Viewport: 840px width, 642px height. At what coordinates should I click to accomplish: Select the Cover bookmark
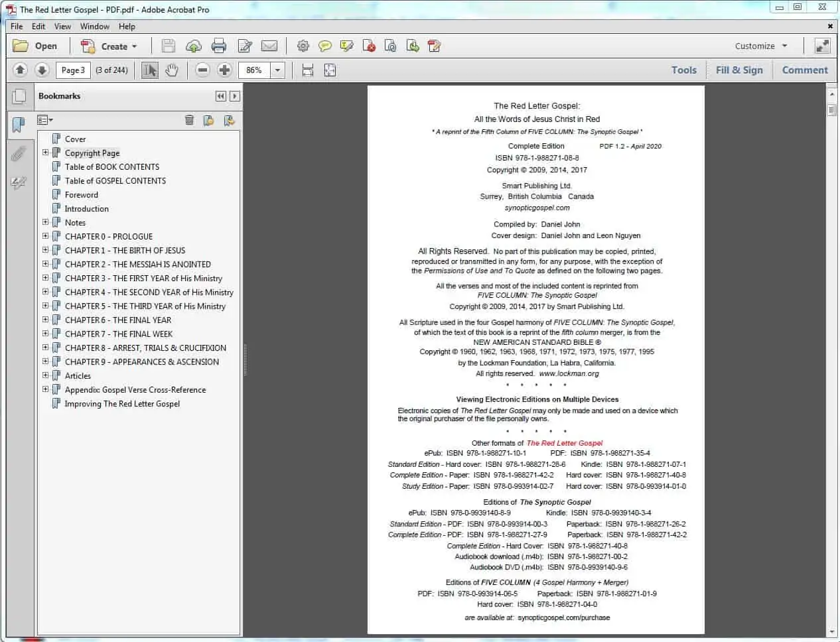point(75,139)
